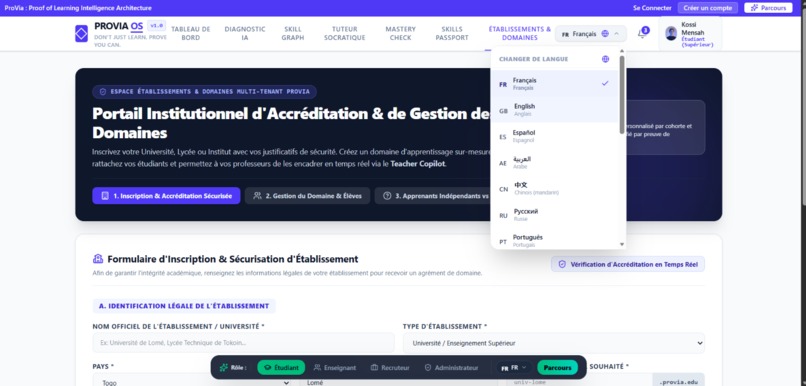The width and height of the screenshot is (806, 386).
Task: Open Tableau de Bord nav tab
Action: 191,33
